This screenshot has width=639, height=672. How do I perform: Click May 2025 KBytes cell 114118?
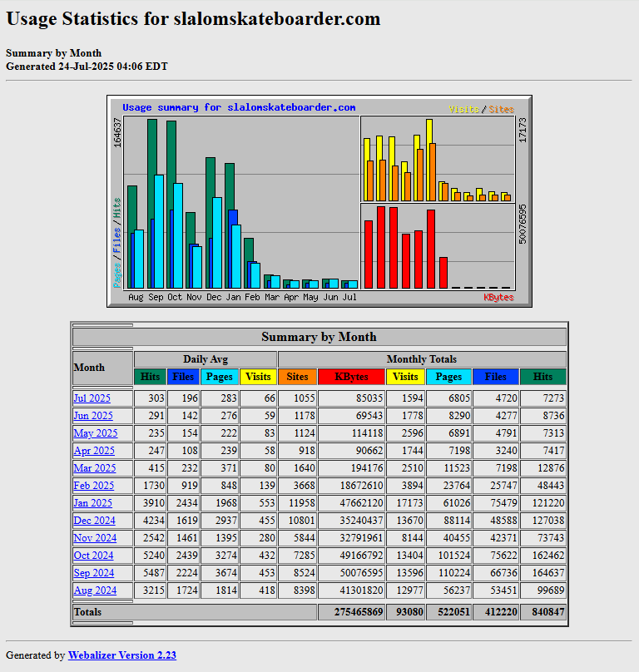(x=351, y=433)
